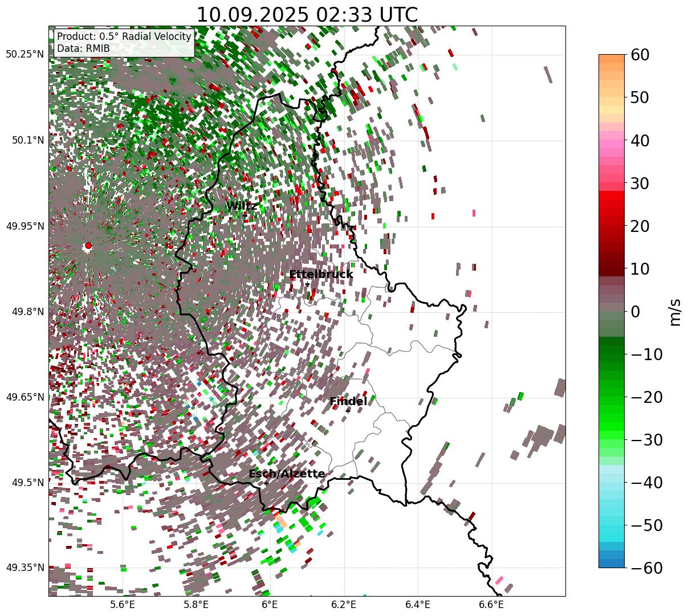This screenshot has width=688, height=616.
Task: Click the title text 10.09.2025 02:33 UTC
Action: click(x=307, y=15)
